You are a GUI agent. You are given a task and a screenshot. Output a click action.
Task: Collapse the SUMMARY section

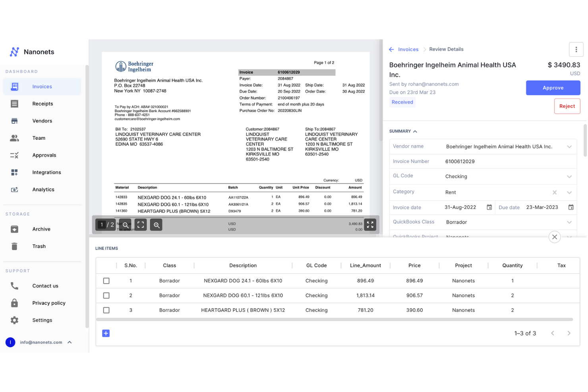[x=415, y=131]
